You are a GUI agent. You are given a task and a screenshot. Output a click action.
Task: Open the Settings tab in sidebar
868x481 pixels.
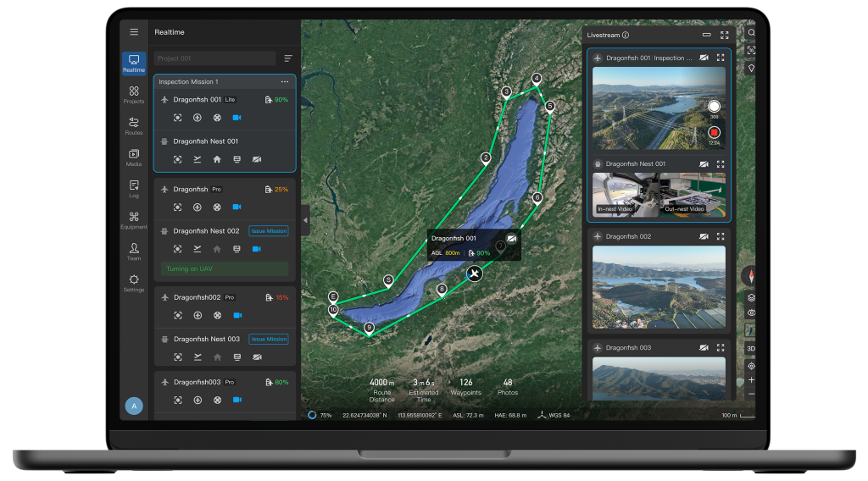pos(134,282)
